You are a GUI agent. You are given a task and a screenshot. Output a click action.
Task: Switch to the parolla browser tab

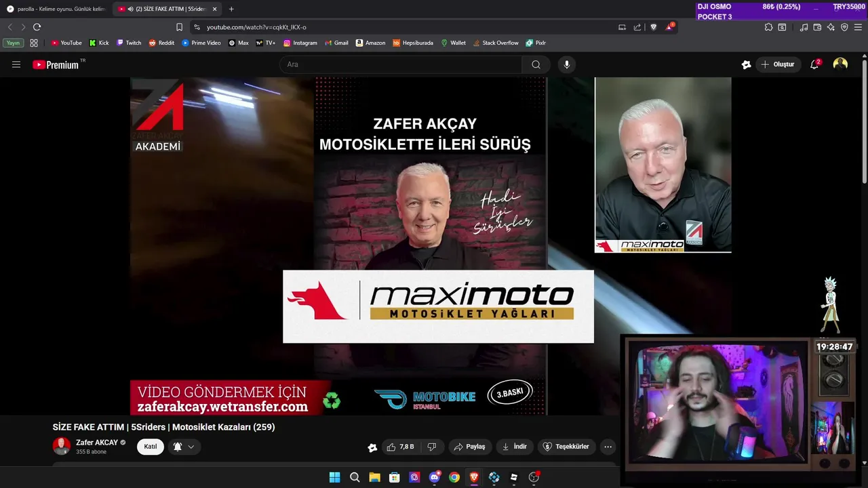[56, 9]
